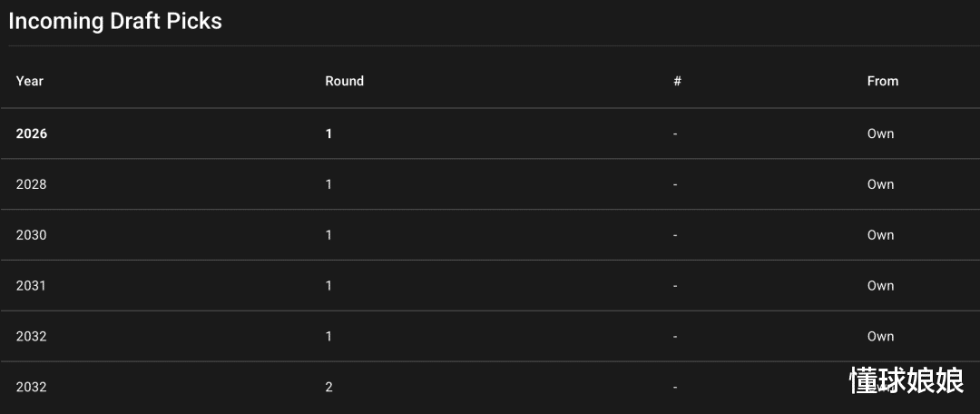Click "Own" in the 2032 first-round row

880,337
